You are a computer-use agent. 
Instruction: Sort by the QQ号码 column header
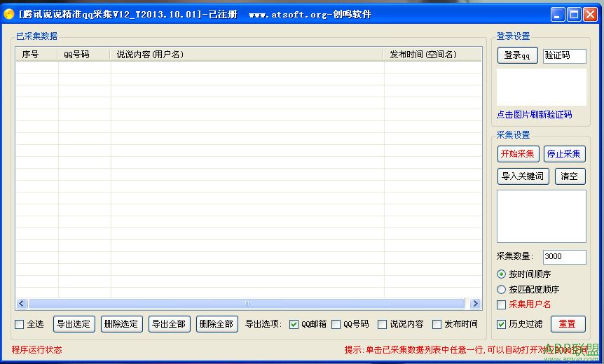coord(84,55)
